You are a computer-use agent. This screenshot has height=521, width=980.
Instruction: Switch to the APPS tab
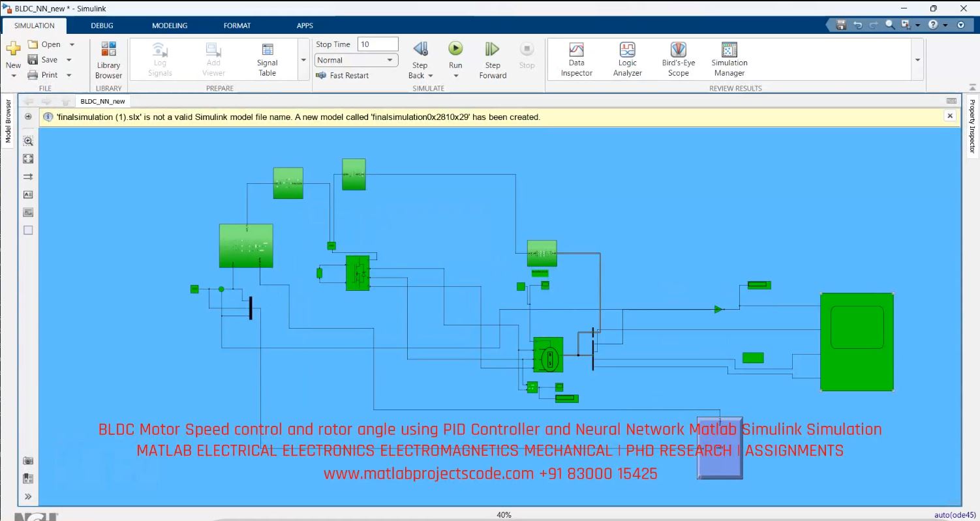305,25
